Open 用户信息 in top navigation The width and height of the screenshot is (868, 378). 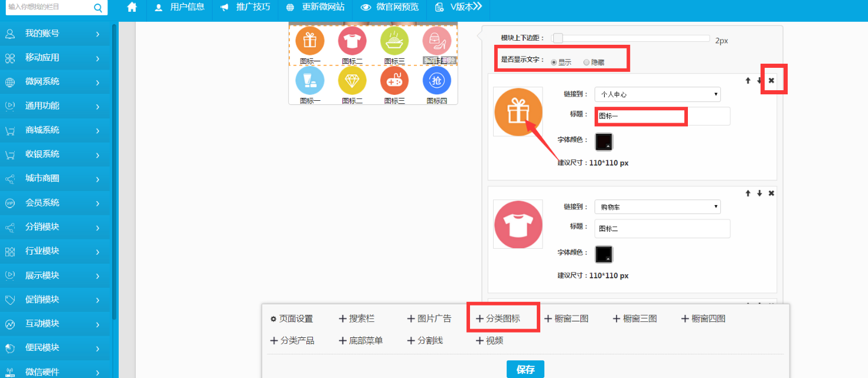point(180,8)
